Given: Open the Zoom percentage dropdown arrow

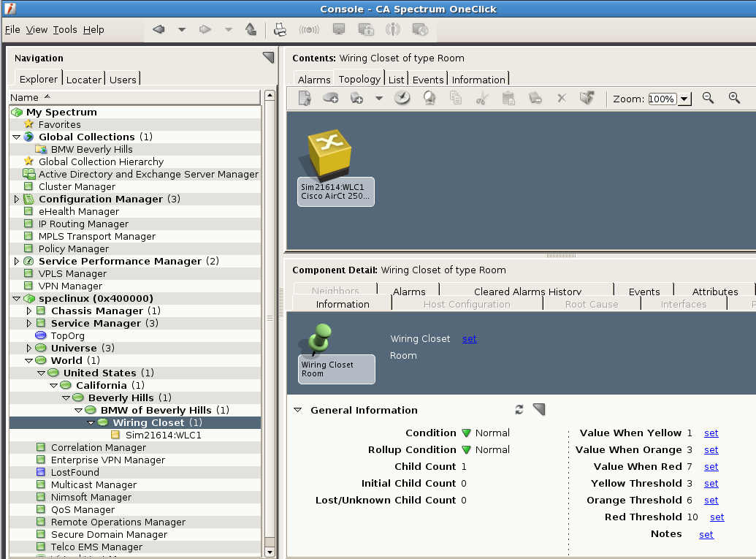Looking at the screenshot, I should pyautogui.click(x=684, y=99).
